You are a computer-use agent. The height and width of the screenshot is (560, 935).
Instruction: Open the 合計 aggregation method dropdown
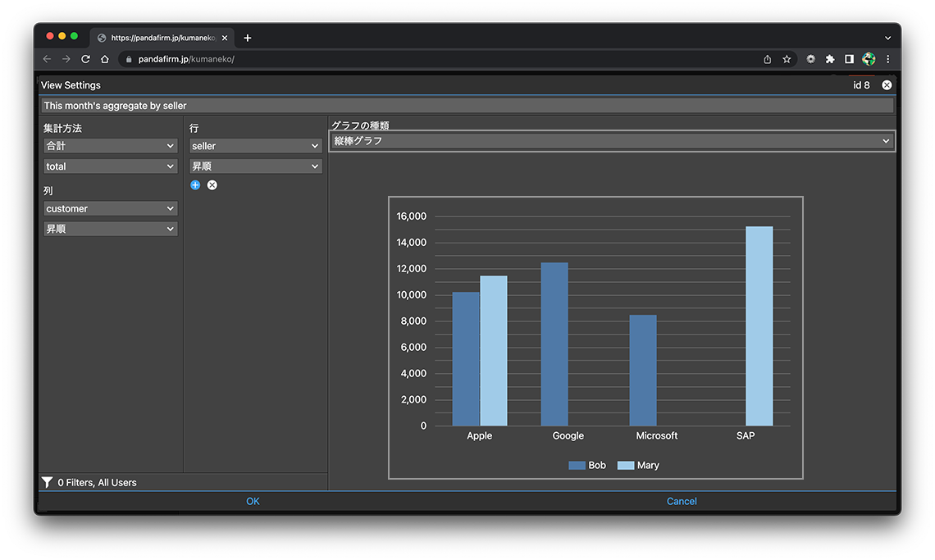[111, 146]
